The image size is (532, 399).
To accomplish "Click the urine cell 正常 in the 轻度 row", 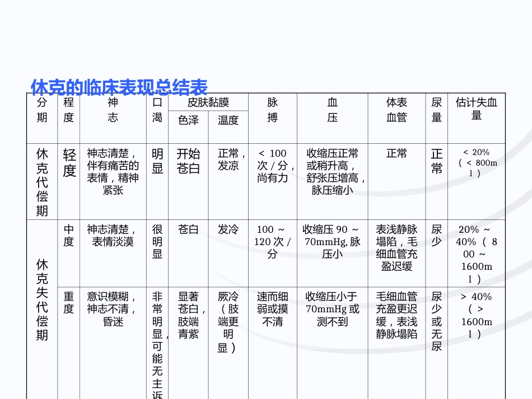I will click(x=437, y=182).
